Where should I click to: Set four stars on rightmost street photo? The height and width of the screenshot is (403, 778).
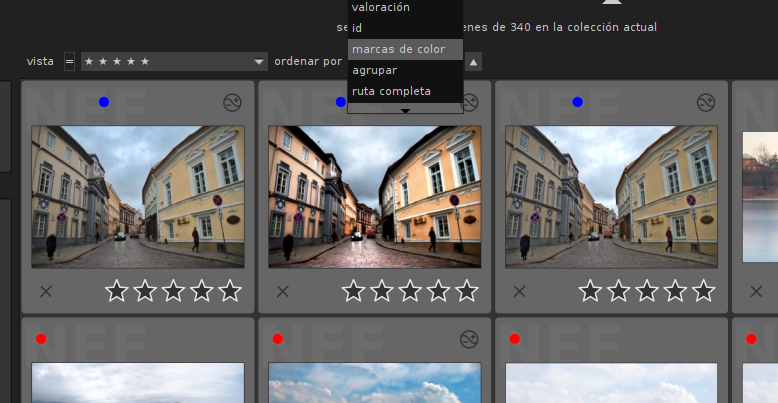coord(675,291)
